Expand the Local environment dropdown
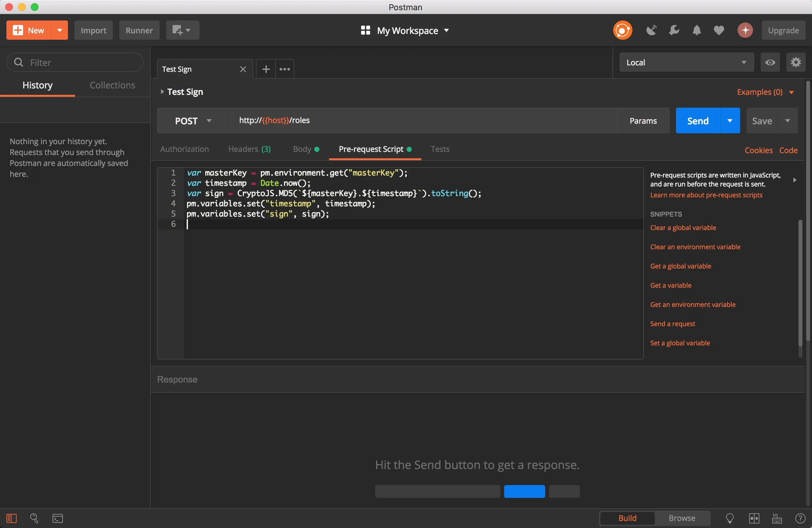Viewport: 812px width, 528px height. pyautogui.click(x=686, y=62)
